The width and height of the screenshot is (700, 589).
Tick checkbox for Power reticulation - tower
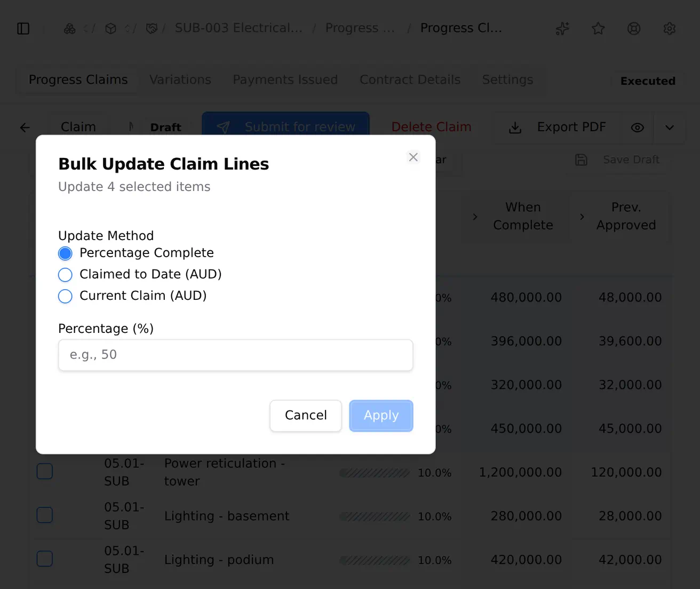(45, 472)
